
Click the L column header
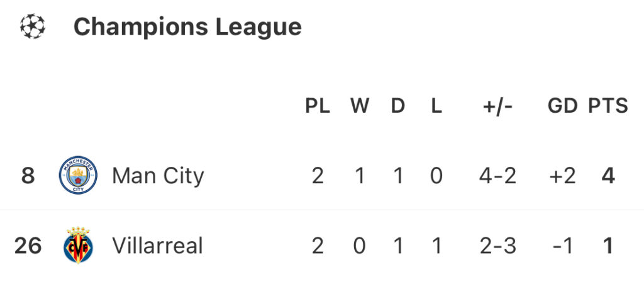click(x=436, y=106)
